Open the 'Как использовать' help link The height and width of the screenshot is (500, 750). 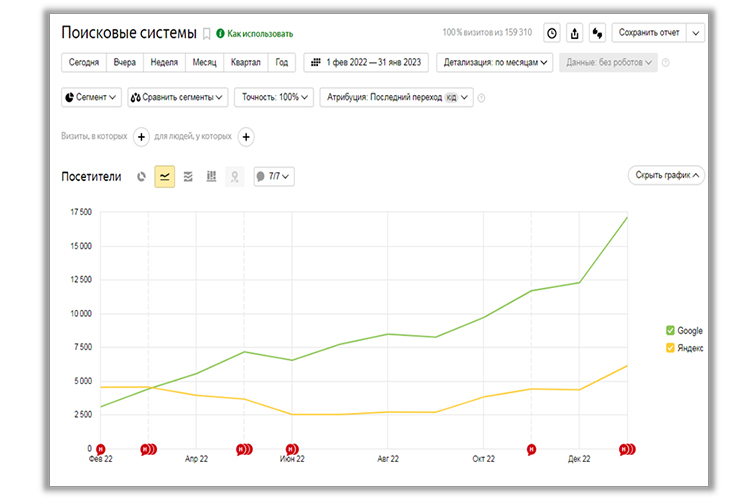point(255,34)
